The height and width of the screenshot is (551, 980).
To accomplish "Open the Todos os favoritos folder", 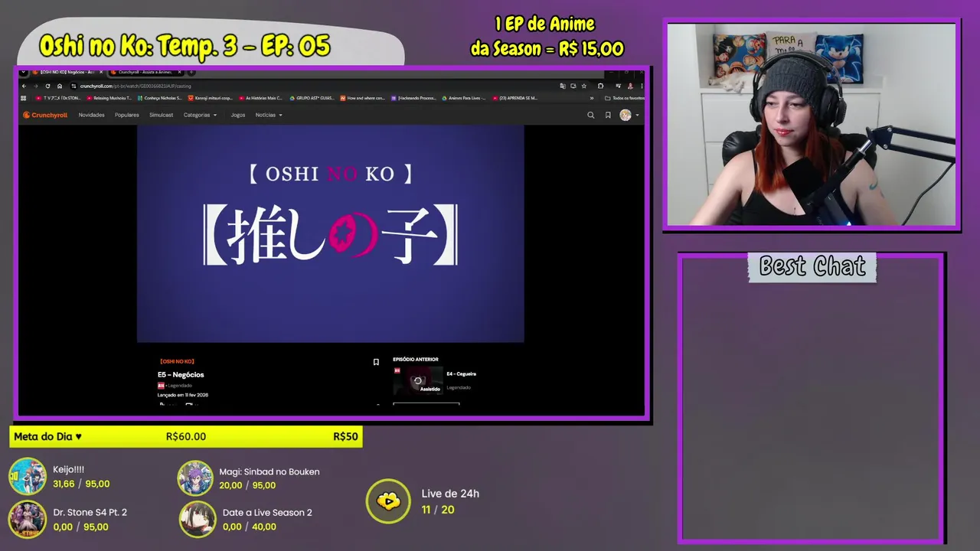I will 624,98.
